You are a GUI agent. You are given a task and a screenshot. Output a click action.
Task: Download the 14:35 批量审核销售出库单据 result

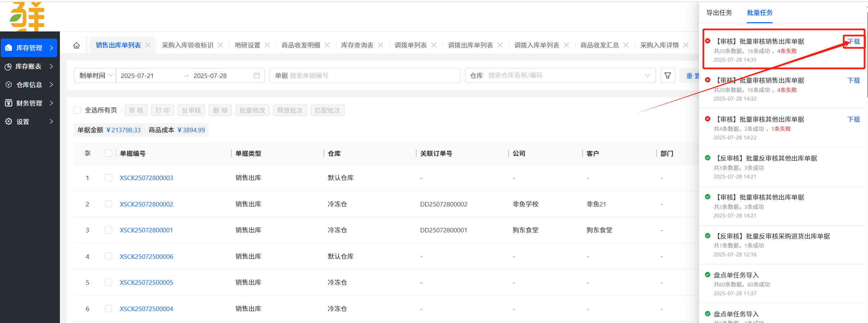(x=854, y=42)
